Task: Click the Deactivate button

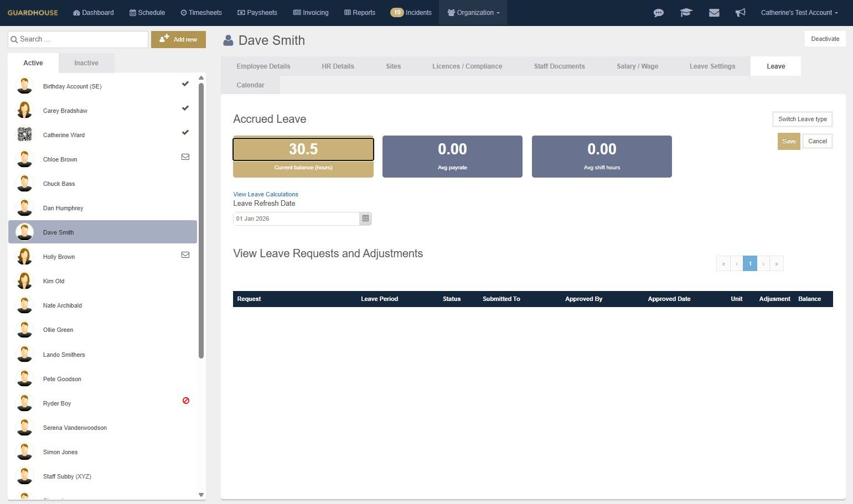Action: [x=825, y=39]
